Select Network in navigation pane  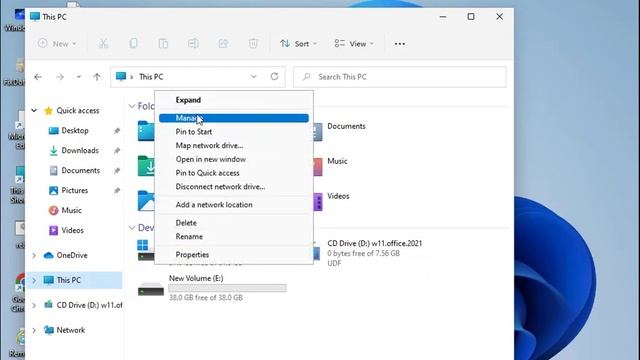point(71,330)
